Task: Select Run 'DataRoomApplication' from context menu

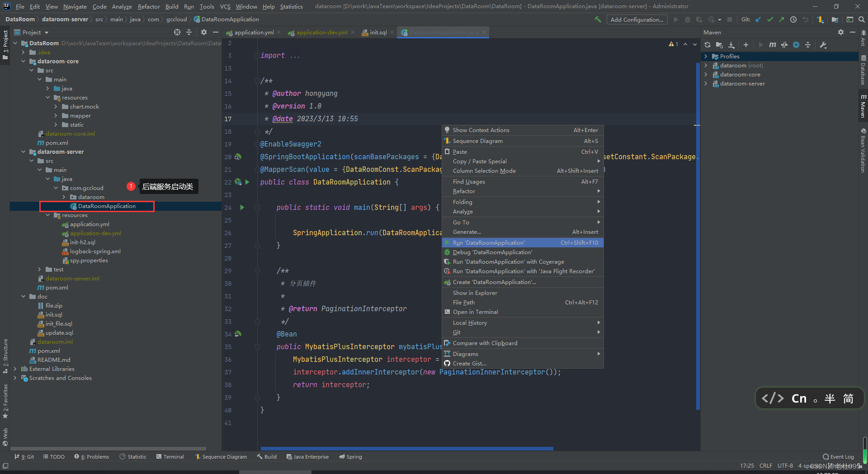Action: pyautogui.click(x=489, y=243)
